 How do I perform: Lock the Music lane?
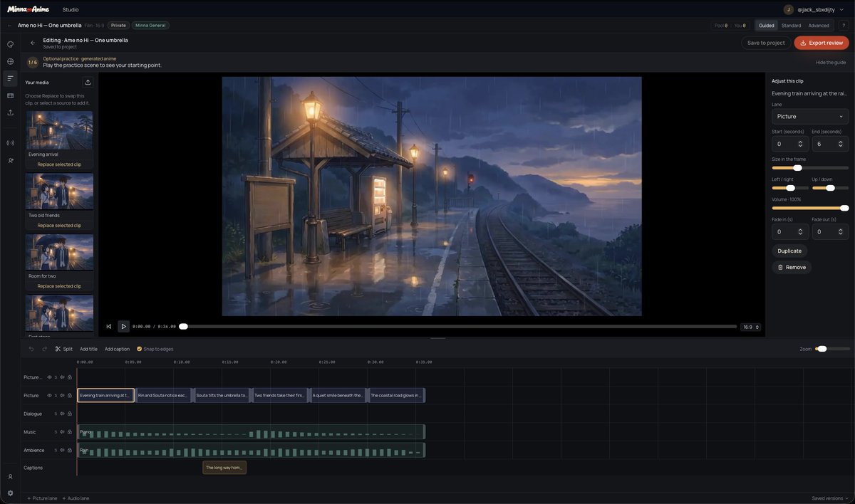[70, 432]
